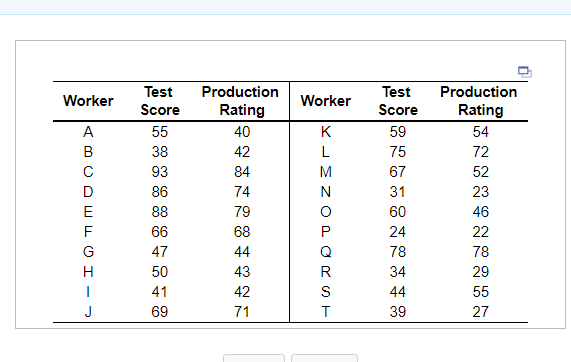
Task: Select worker B label
Action: pos(88,152)
